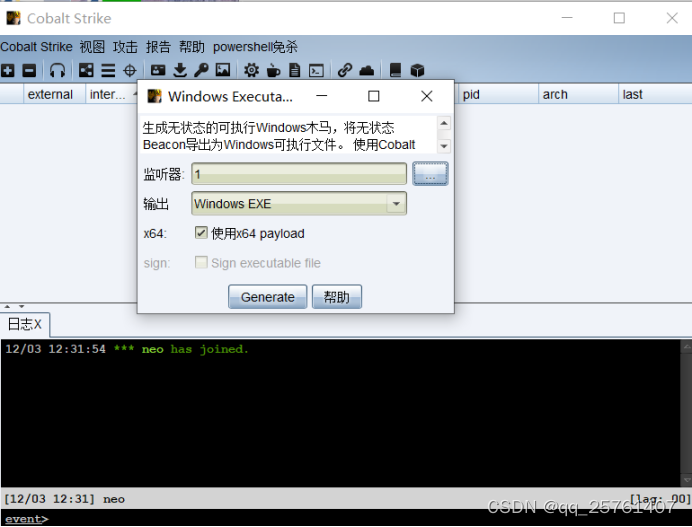Switch to pivot graph view icon
This screenshot has height=527, width=692.
click(x=86, y=70)
